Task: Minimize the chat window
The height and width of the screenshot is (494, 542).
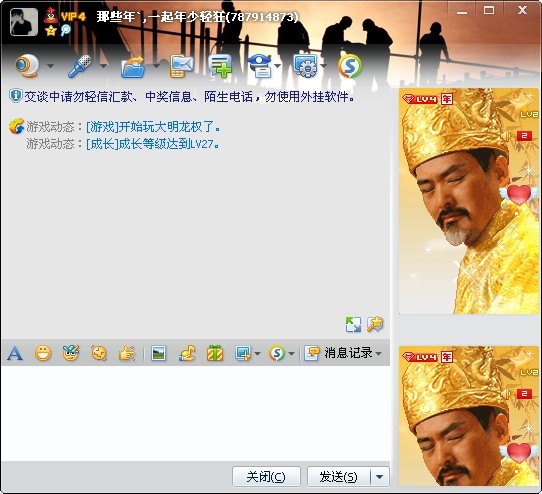Action: point(462,11)
